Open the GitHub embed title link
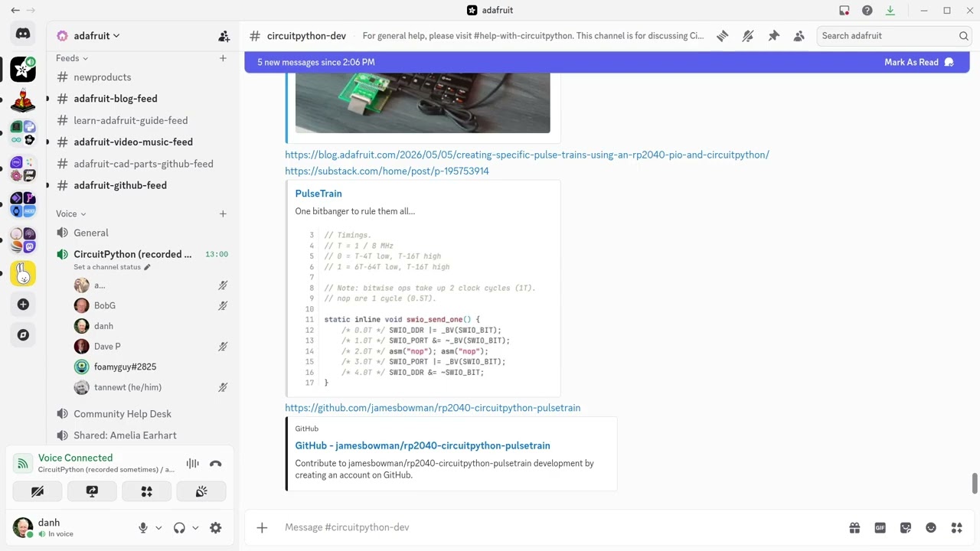Viewport: 980px width, 551px height. click(x=423, y=445)
